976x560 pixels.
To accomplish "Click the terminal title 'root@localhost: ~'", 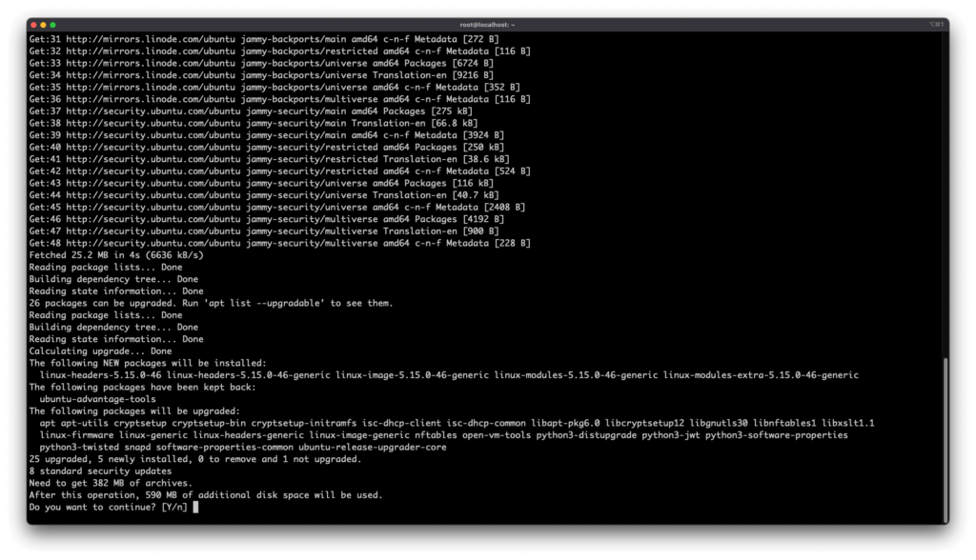I will (487, 25).
